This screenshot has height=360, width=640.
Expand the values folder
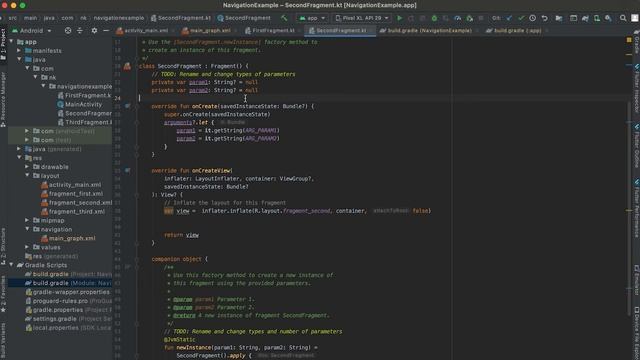pyautogui.click(x=27, y=247)
